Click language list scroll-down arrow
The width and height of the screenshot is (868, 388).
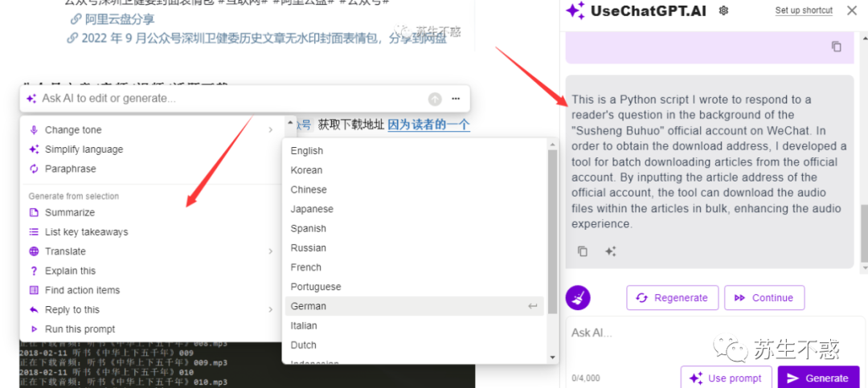[x=552, y=357]
